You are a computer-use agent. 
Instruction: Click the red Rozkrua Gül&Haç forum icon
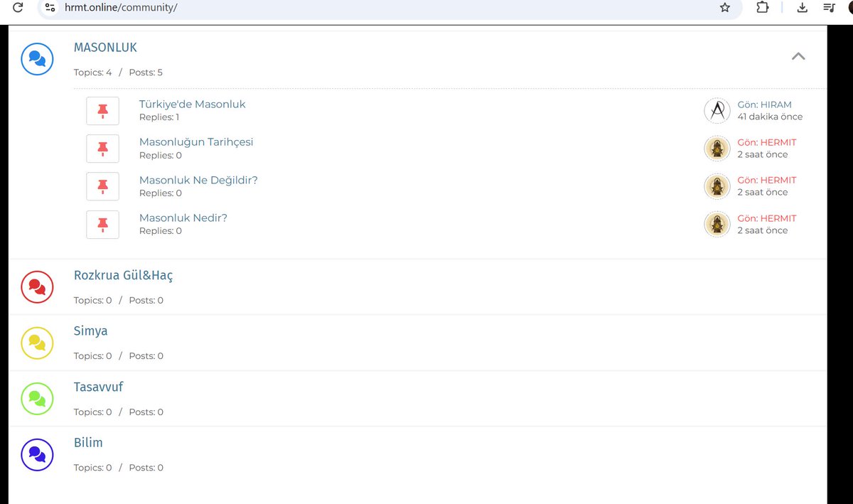coord(38,286)
